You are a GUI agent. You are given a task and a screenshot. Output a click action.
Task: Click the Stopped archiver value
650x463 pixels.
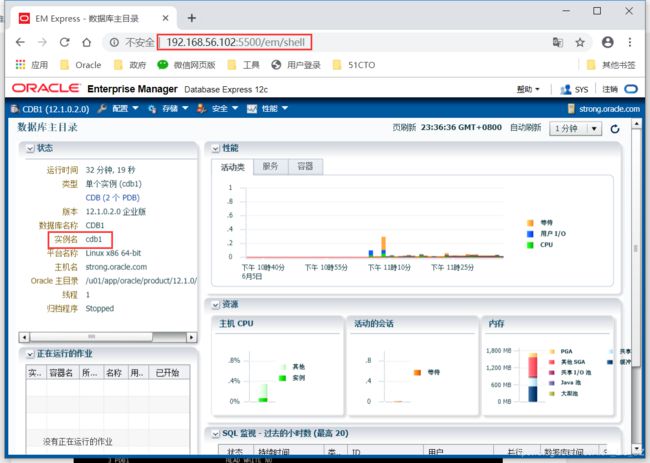point(99,308)
